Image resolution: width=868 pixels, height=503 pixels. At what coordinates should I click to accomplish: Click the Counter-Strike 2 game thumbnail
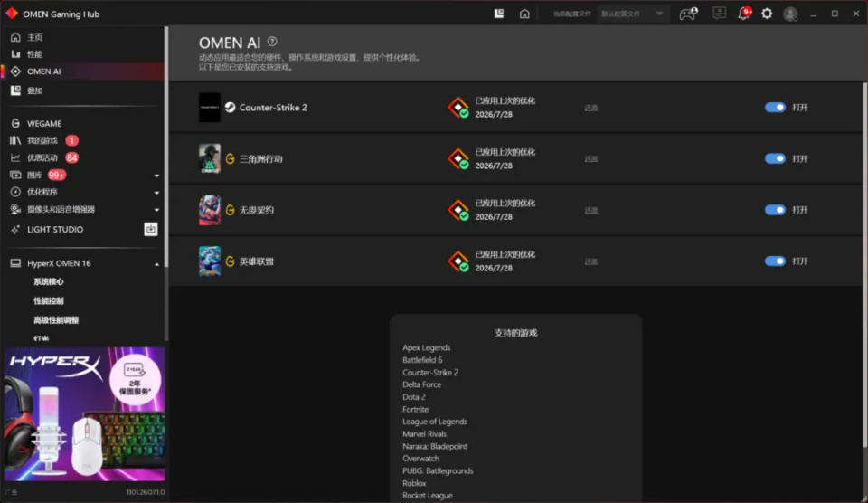[x=209, y=108]
